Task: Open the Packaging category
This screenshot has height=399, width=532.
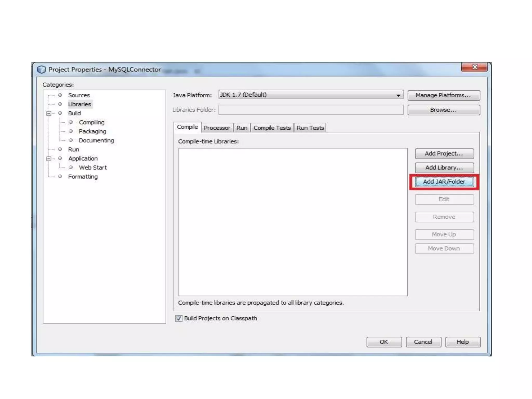Action: [x=92, y=131]
